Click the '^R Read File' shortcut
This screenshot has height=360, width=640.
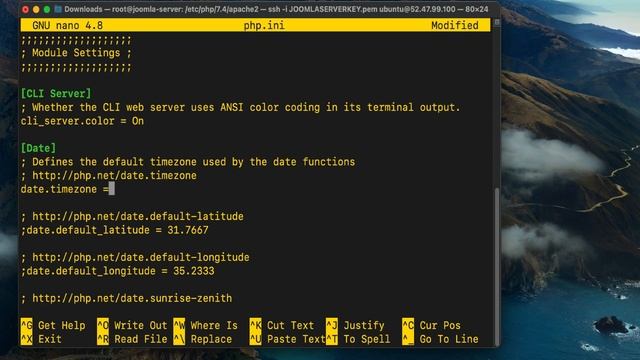point(132,339)
